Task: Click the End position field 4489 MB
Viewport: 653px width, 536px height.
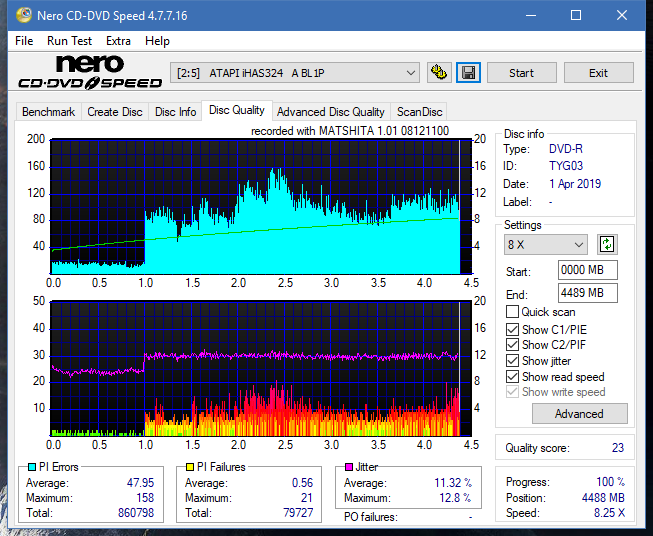Action: 587,293
